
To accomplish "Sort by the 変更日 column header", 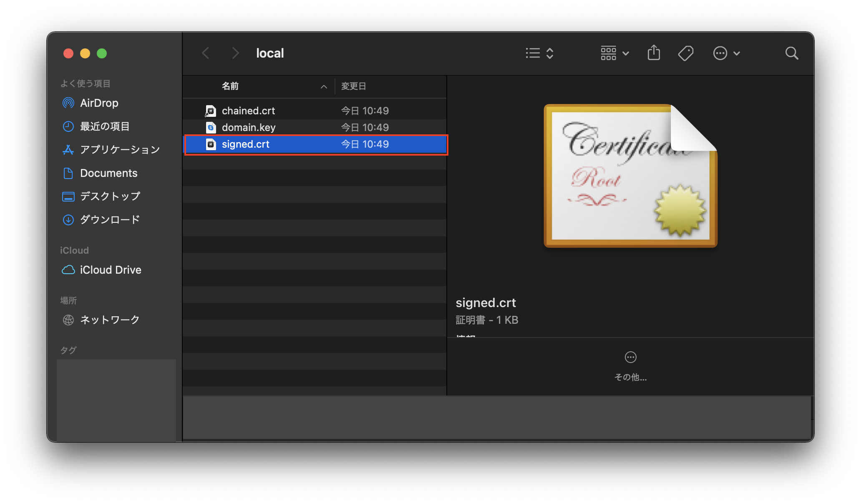I will 353,86.
